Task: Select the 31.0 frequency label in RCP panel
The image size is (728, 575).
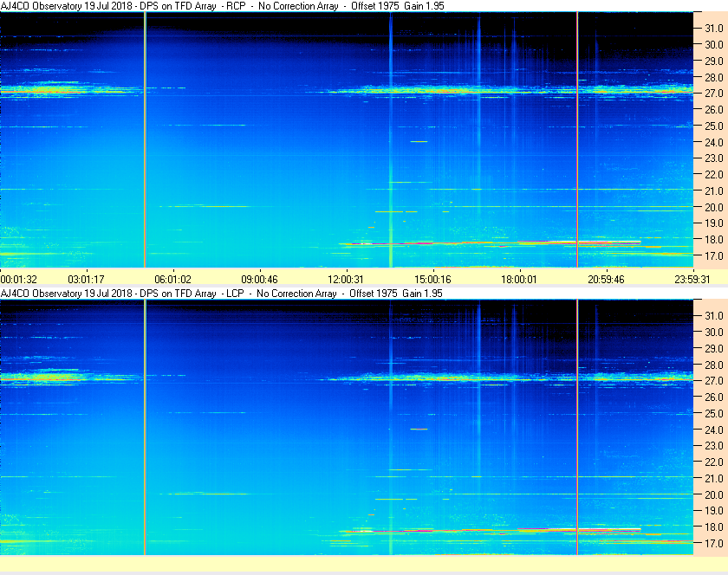Action: pos(714,29)
